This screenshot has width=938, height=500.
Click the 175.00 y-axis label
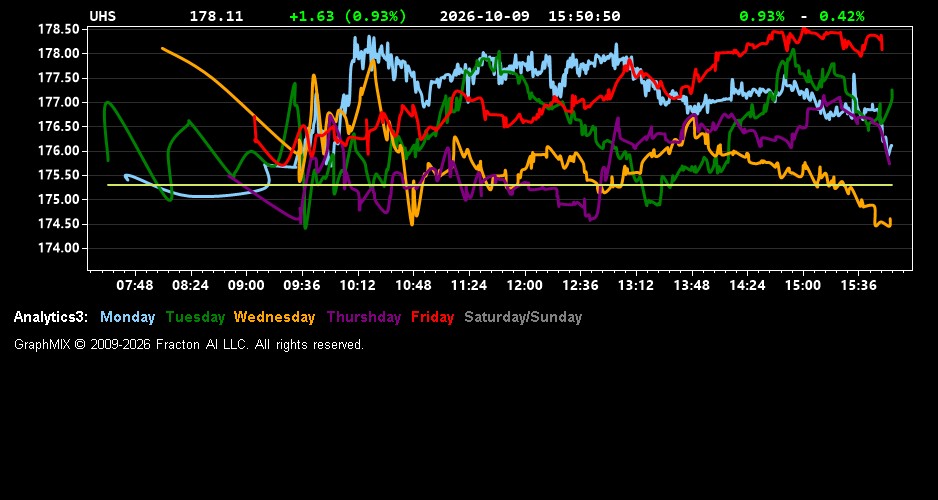[59, 200]
